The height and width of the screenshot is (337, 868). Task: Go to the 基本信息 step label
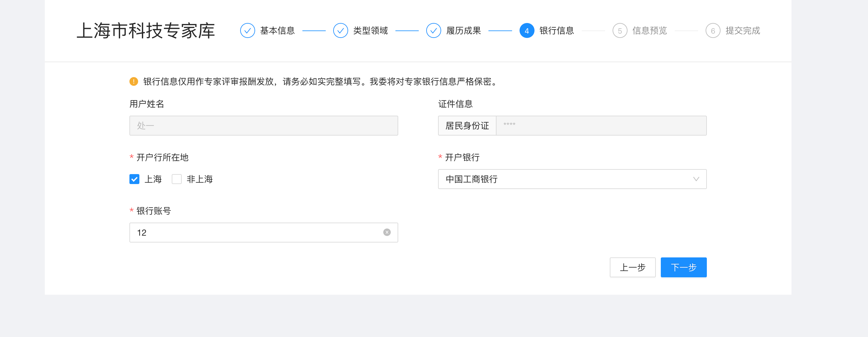(277, 31)
